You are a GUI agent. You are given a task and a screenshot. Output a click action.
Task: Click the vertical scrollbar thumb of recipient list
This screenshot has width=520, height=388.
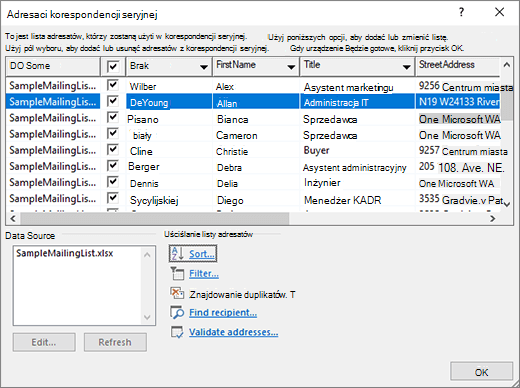507,105
